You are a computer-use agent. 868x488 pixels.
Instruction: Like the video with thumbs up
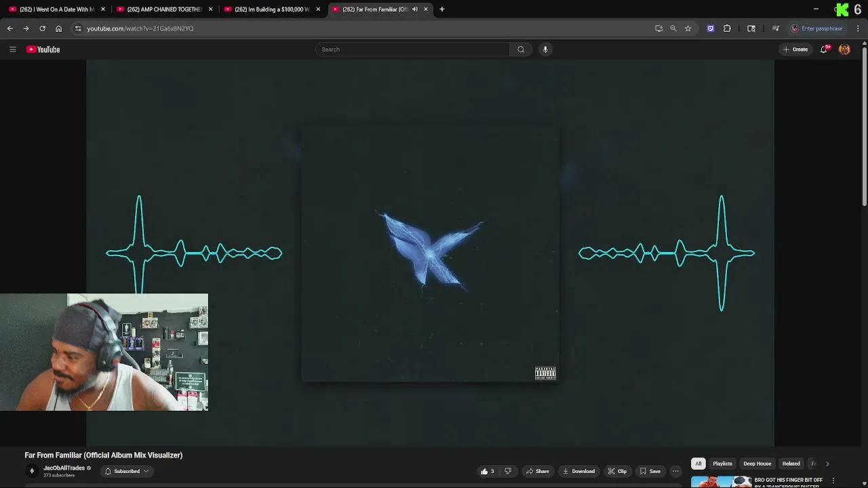pos(488,471)
